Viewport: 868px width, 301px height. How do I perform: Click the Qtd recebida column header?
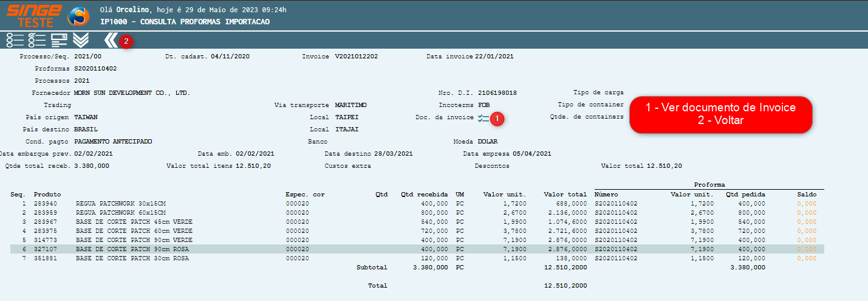pos(425,194)
